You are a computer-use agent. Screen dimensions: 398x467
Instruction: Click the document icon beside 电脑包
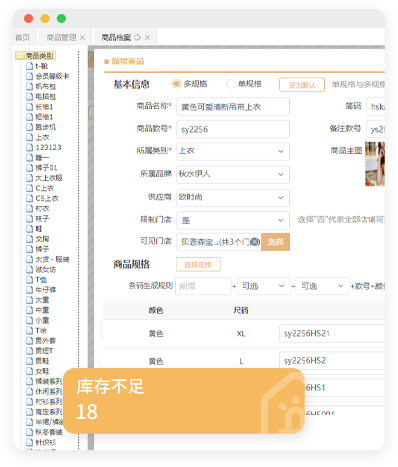29,96
